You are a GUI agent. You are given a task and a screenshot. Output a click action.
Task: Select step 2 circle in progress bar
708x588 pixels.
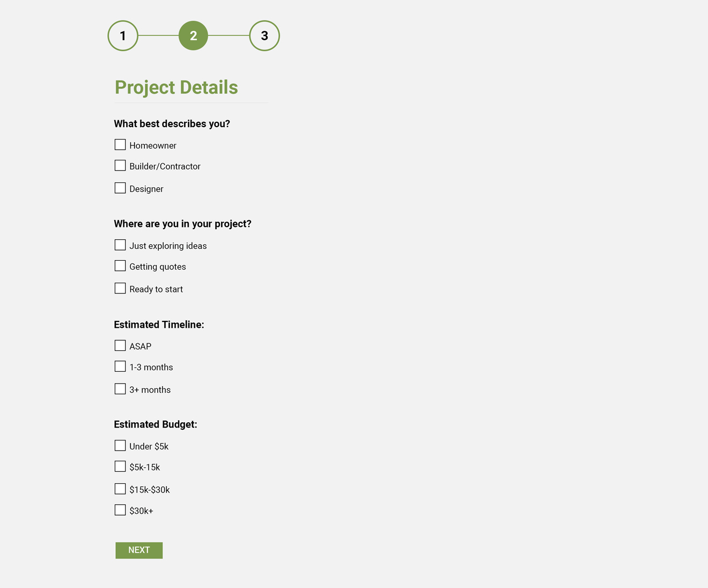tap(193, 36)
